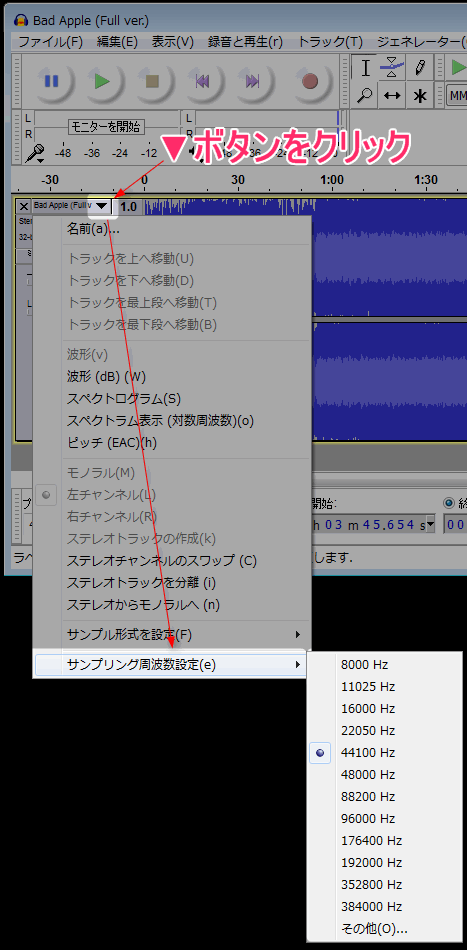Select スペクトラム表示 (対数周波数)(o)
This screenshot has height=950, width=467.
click(171, 420)
